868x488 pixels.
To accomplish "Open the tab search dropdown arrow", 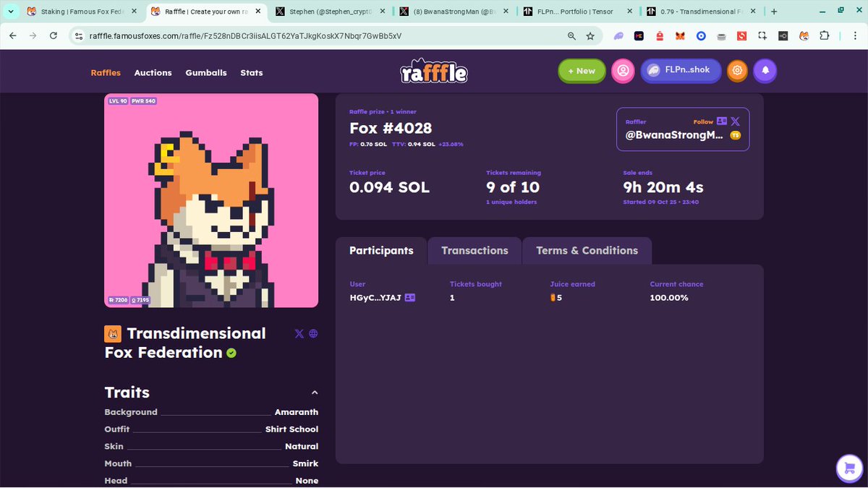I will tap(11, 12).
